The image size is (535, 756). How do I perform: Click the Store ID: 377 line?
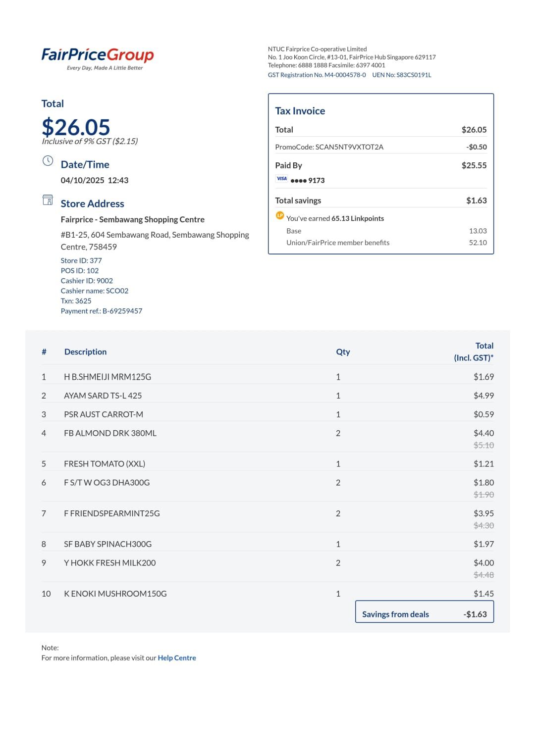pos(81,260)
